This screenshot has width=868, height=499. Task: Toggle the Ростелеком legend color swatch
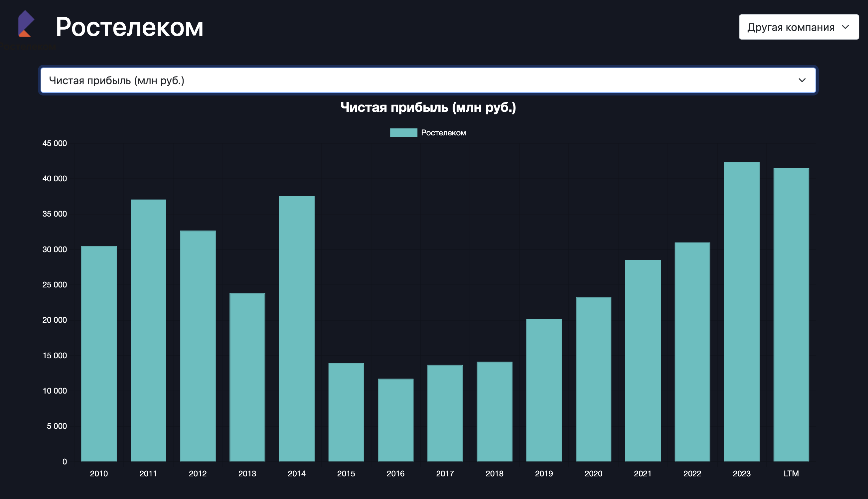pyautogui.click(x=403, y=133)
